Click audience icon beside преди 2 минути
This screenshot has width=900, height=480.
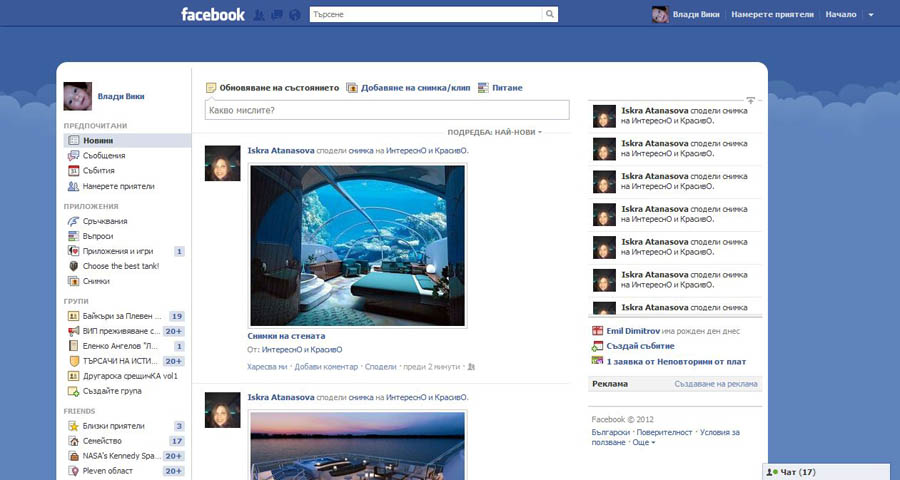[471, 367]
